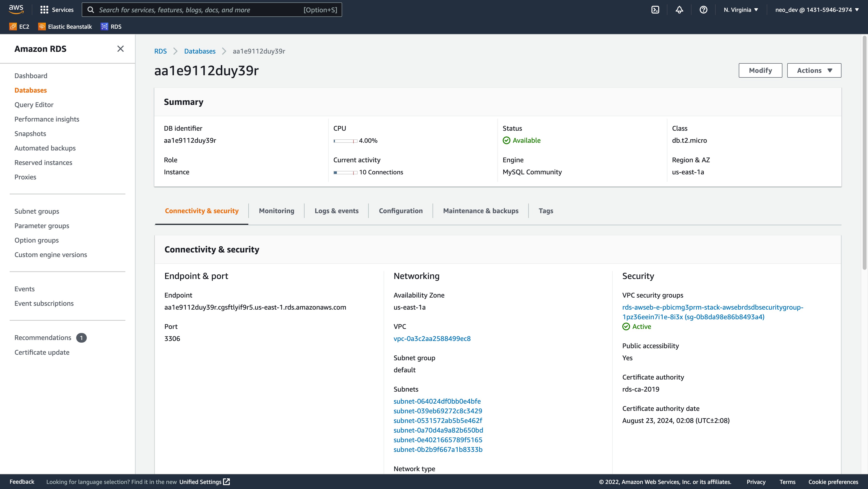Open Snapshots in the sidebar
868x489 pixels.
pyautogui.click(x=30, y=134)
